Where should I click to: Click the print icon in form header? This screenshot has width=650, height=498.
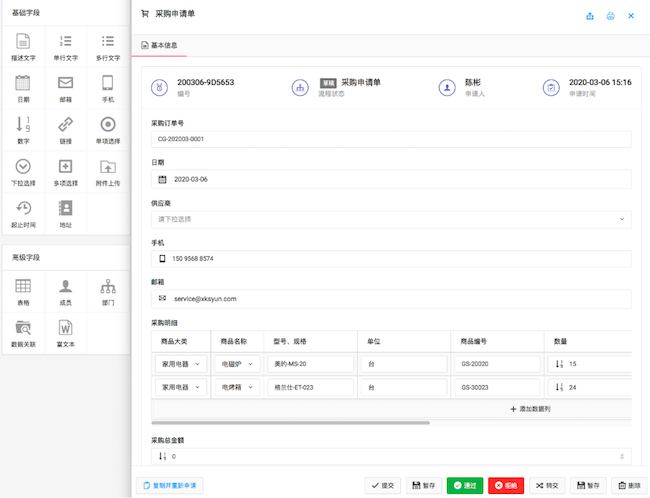tap(611, 16)
